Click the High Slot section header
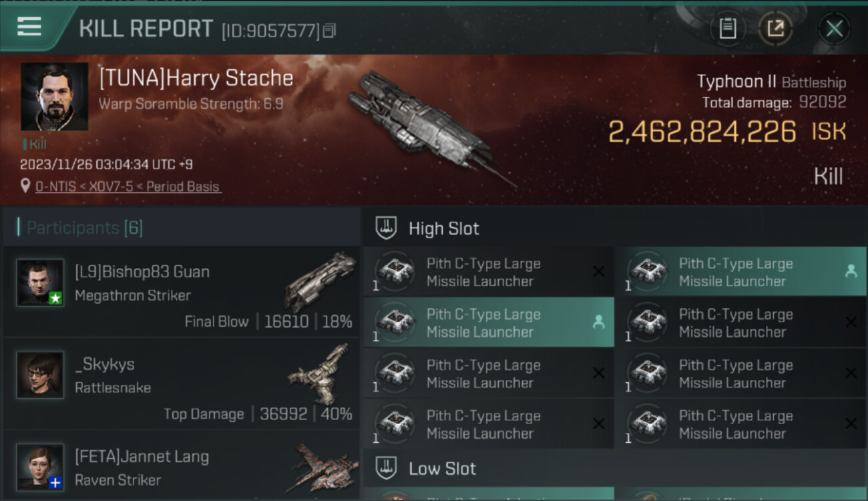Screen dimensions: 868x501 click(x=444, y=228)
